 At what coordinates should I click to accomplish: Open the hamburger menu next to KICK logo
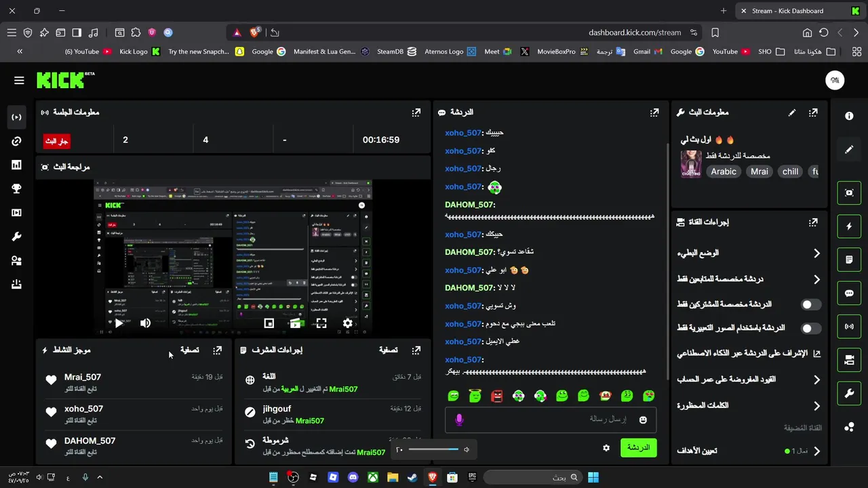coord(19,80)
